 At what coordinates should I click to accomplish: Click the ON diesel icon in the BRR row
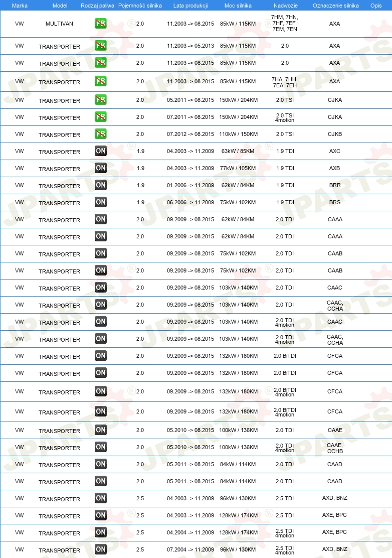point(101,185)
